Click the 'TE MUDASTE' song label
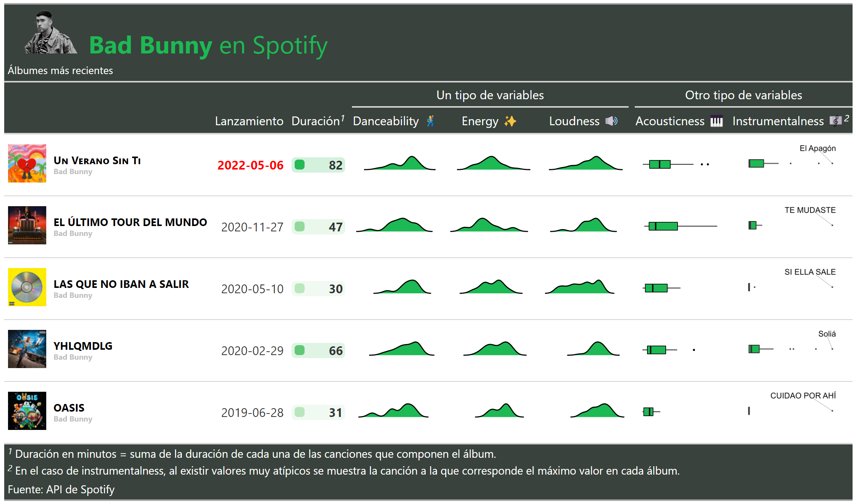Screen dimensions: 856x504 click(810, 210)
